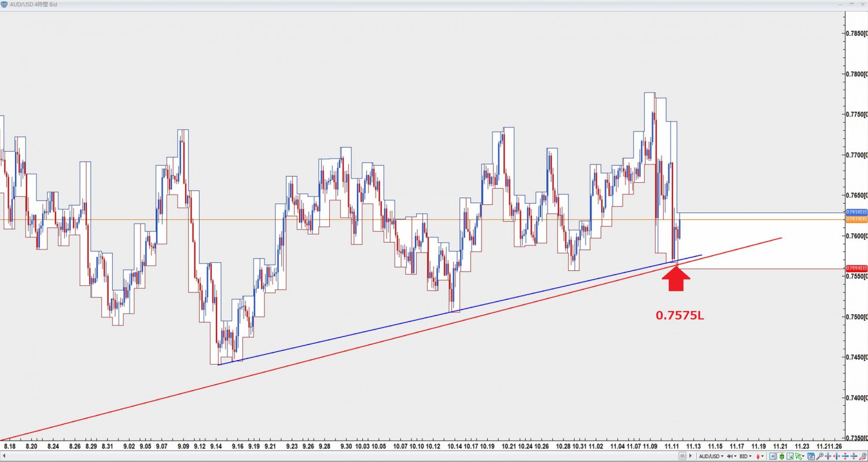This screenshot has width=868, height=462.
Task: Click the 11.21 date axis label
Action: [780, 446]
